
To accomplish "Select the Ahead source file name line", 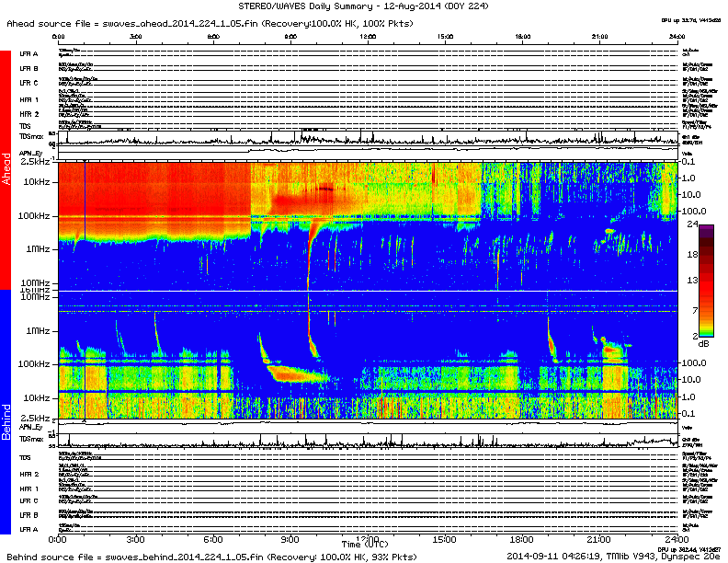I will tap(210, 23).
